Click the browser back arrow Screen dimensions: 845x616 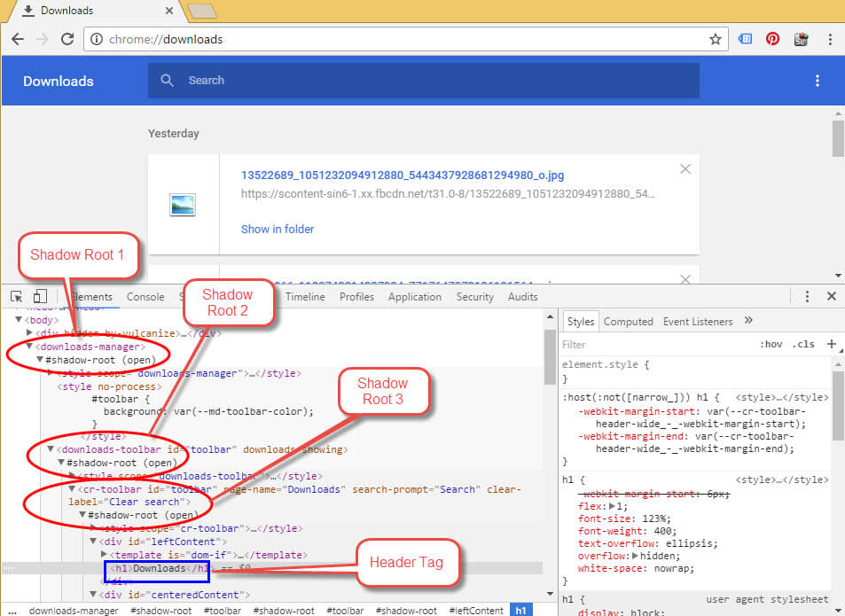click(18, 39)
